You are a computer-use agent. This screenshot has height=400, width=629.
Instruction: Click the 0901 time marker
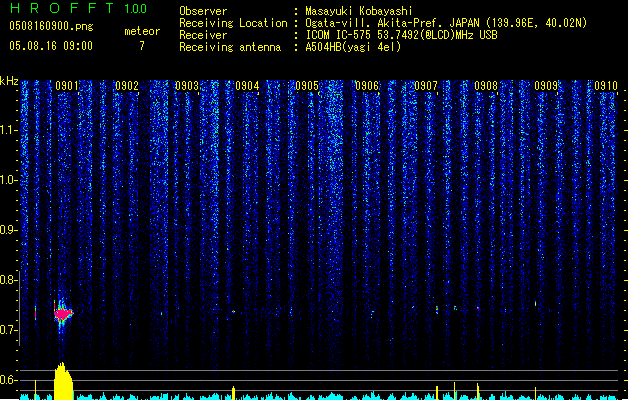pos(67,86)
